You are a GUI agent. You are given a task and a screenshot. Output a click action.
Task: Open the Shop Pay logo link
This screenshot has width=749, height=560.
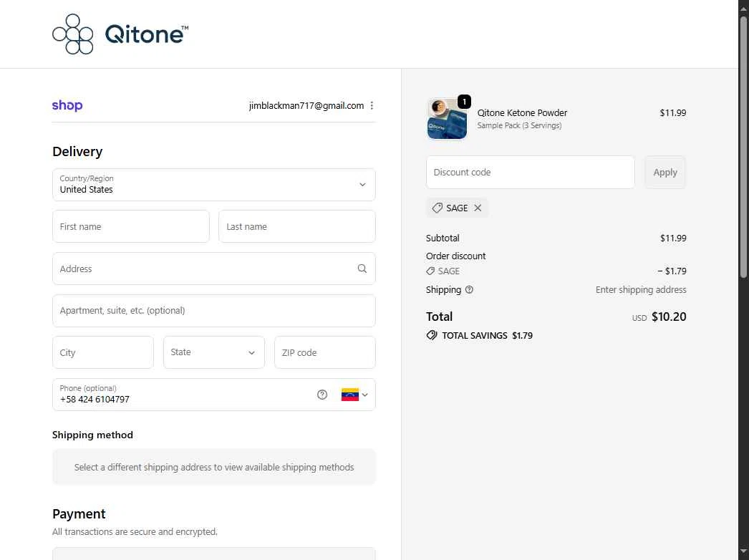[x=67, y=105]
